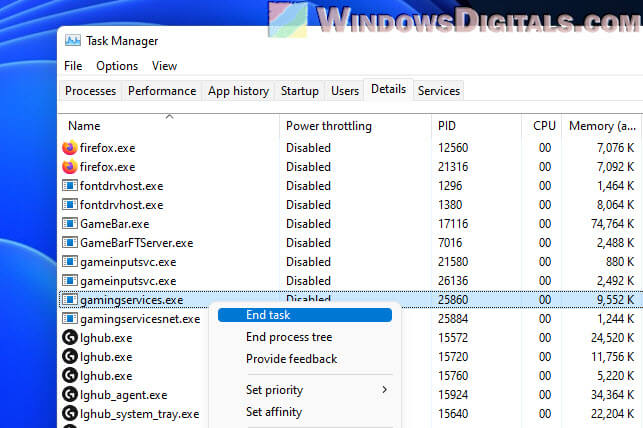Click the PID value 25860
The image size is (643, 428).
pos(453,300)
